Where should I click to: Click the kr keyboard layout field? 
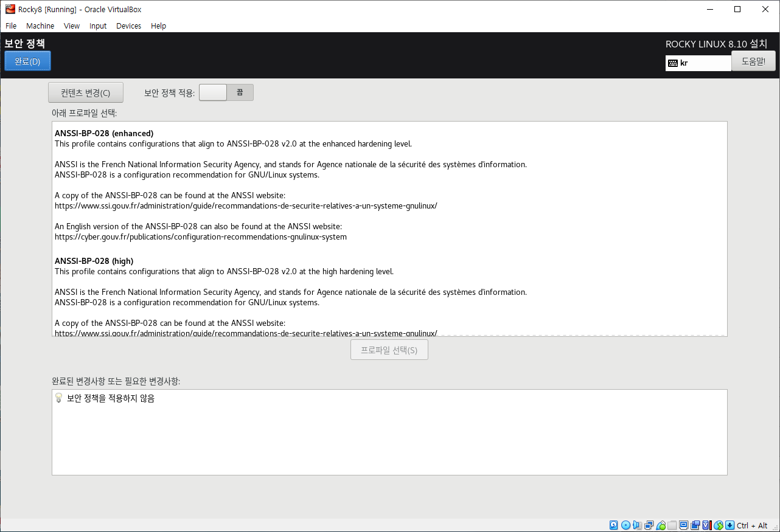[x=698, y=63]
